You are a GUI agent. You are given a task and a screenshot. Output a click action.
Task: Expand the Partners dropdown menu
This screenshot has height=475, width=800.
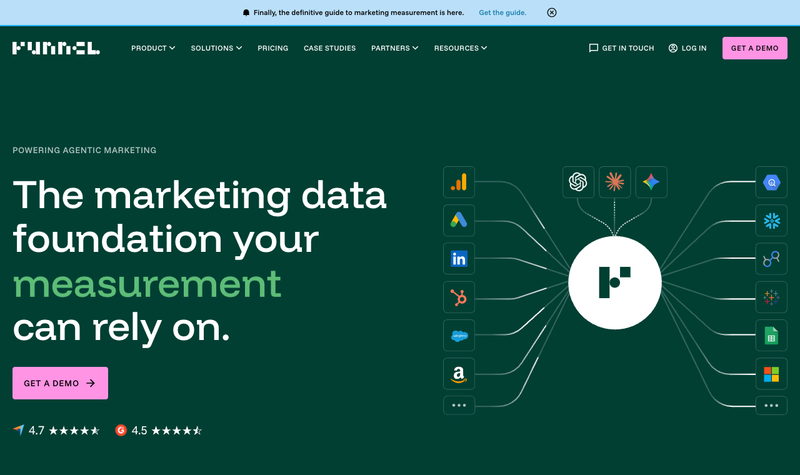[395, 48]
